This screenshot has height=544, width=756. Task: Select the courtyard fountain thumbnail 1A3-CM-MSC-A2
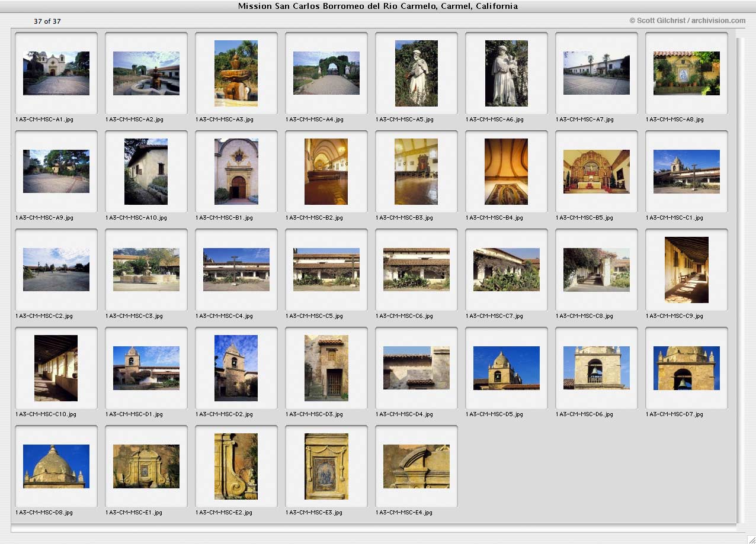coord(146,73)
